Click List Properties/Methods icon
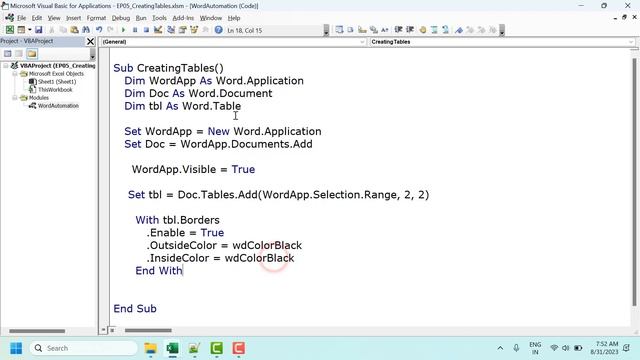 click(339, 30)
